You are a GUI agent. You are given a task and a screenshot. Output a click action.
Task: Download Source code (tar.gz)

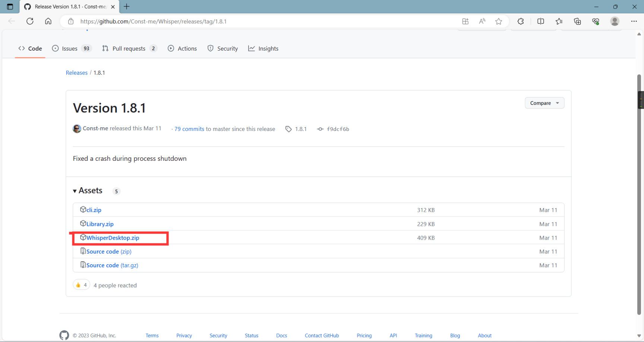point(112,265)
